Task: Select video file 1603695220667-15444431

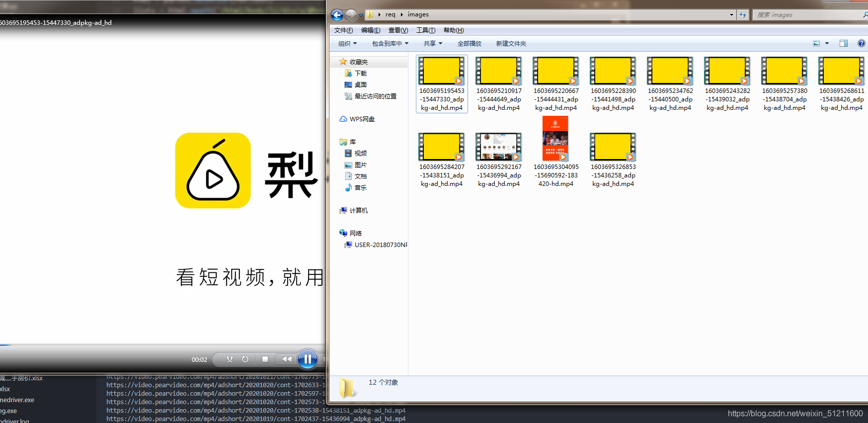Action: [x=556, y=84]
